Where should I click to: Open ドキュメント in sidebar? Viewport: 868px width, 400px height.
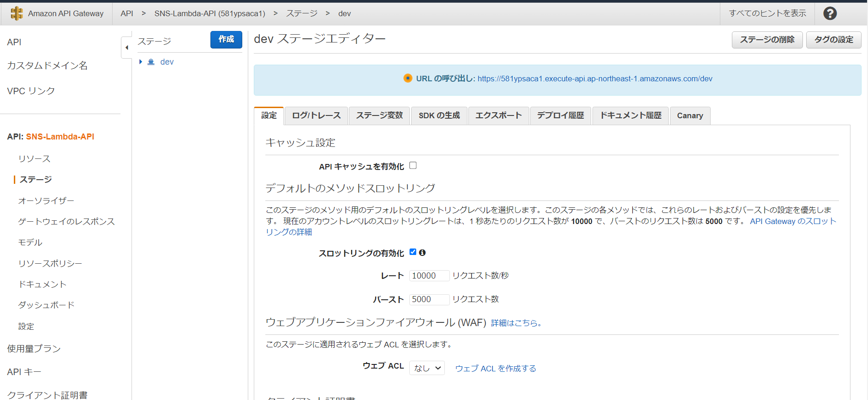(42, 284)
